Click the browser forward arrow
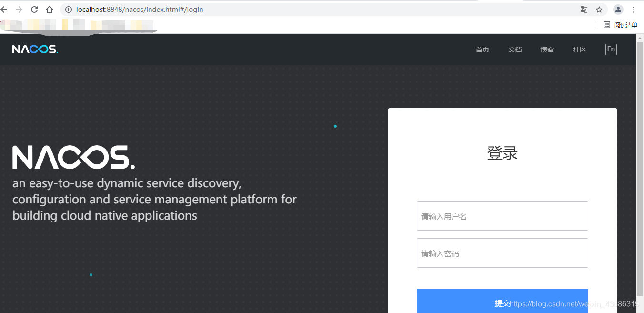644x313 pixels. [19, 10]
